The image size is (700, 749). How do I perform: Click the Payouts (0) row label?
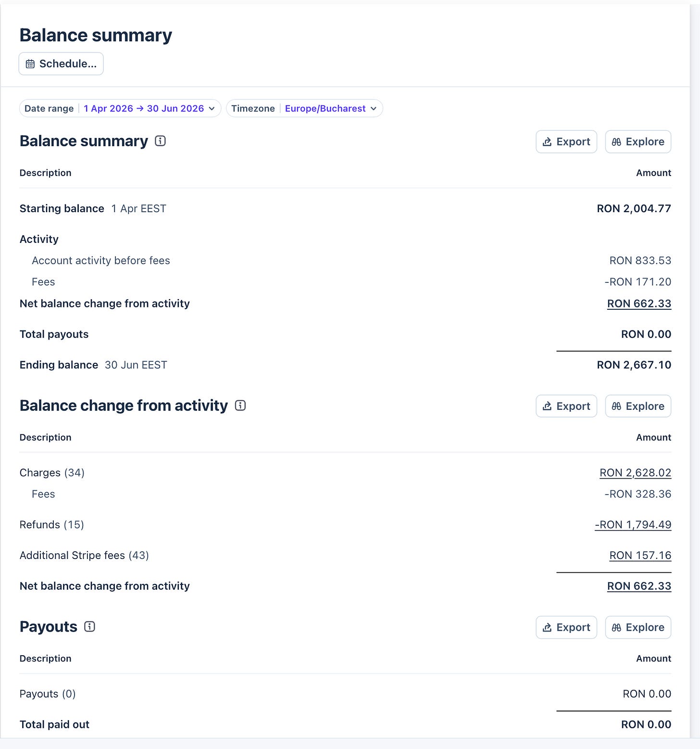tap(48, 694)
